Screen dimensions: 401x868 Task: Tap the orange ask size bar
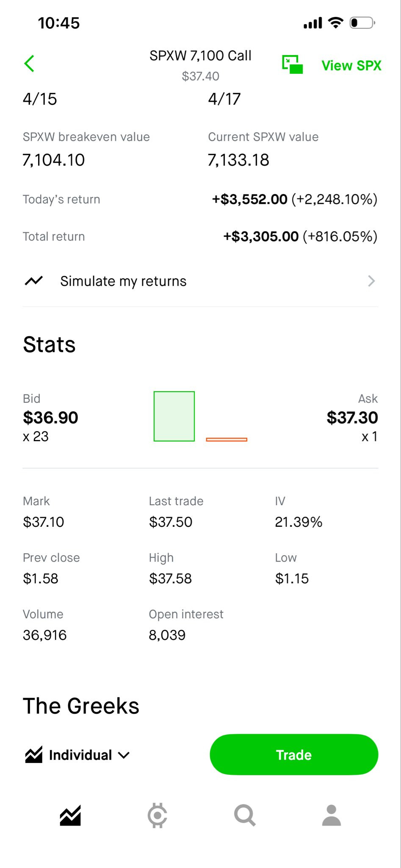(227, 440)
